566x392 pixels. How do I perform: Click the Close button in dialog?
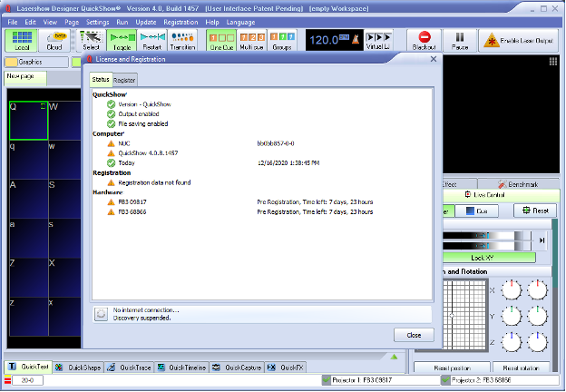[x=414, y=335]
